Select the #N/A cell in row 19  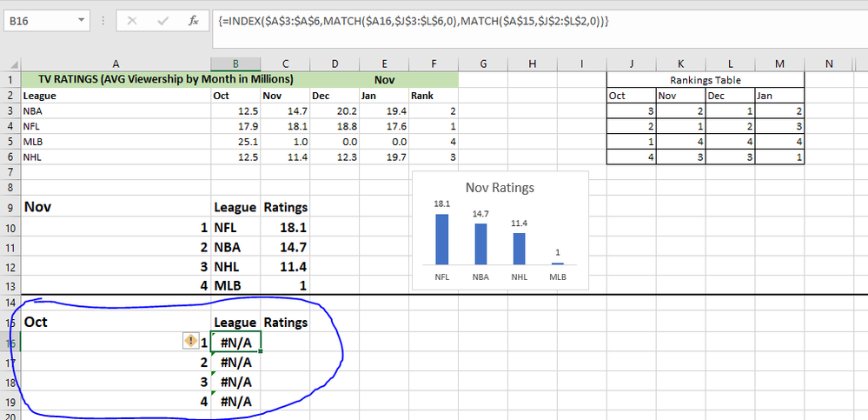point(235,401)
